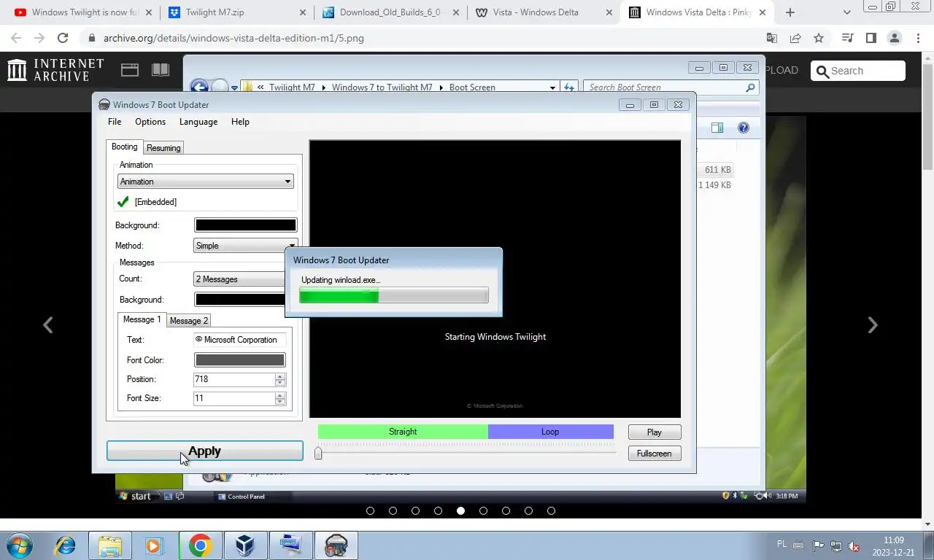
Task: Click the Play button
Action: pyautogui.click(x=655, y=432)
